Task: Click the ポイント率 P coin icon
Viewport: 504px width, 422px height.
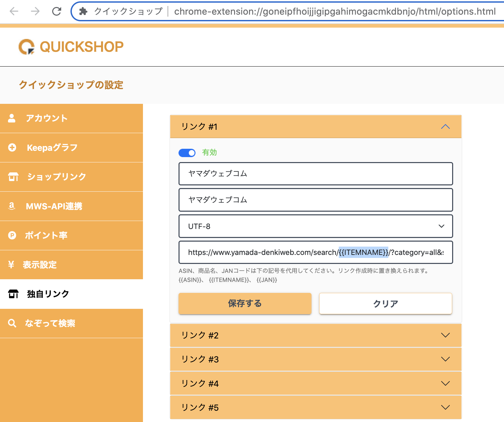Action: pos(12,235)
